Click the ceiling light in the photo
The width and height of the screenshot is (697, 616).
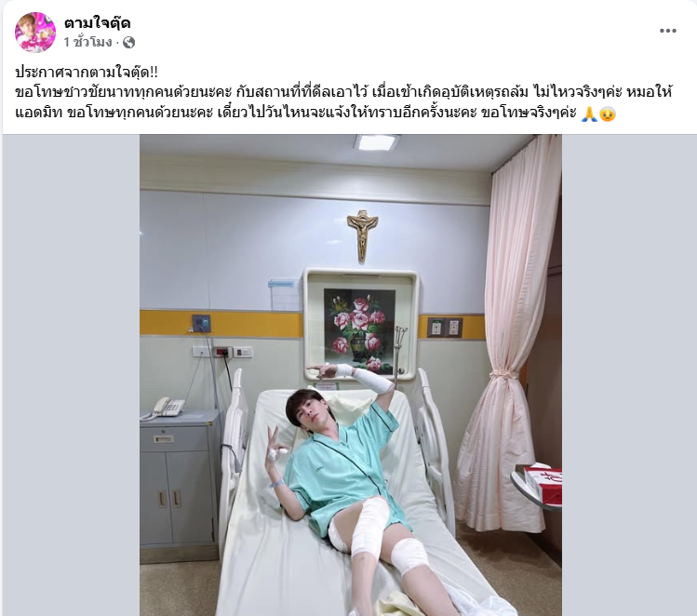tap(377, 142)
